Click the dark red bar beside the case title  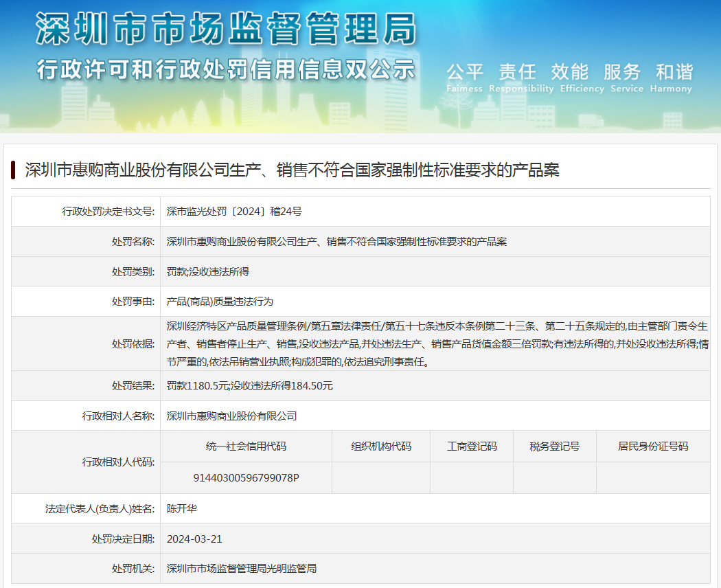tap(13, 170)
